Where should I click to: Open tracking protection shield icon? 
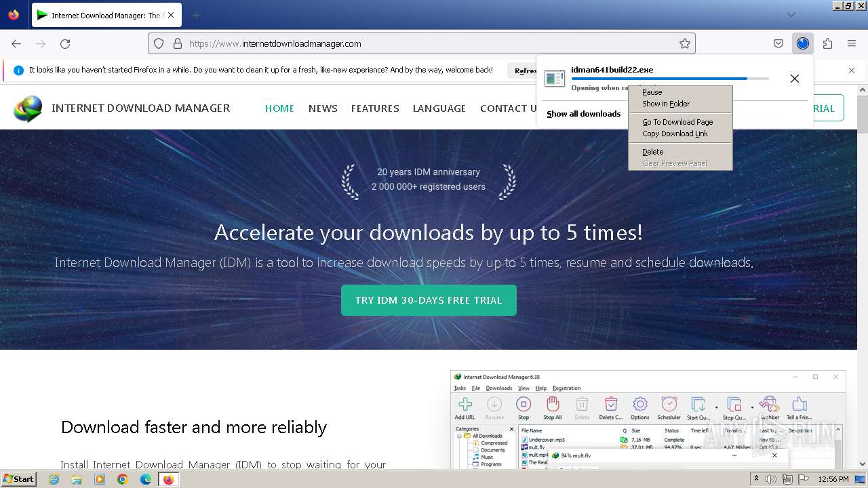click(x=159, y=43)
